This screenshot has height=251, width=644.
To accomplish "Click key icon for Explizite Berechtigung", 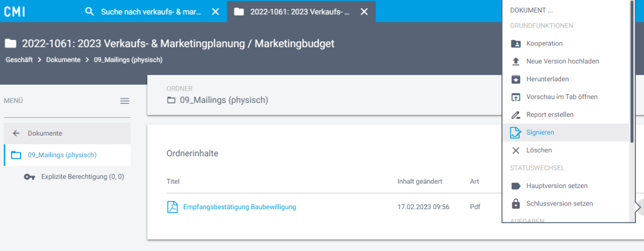I will click(30, 177).
